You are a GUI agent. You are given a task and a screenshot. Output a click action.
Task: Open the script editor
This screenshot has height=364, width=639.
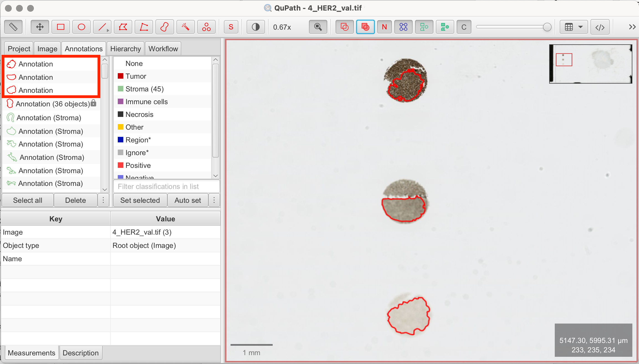pos(600,27)
